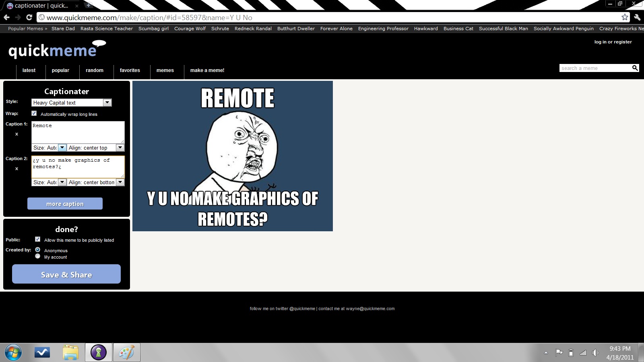Open the favorites section

click(x=130, y=70)
